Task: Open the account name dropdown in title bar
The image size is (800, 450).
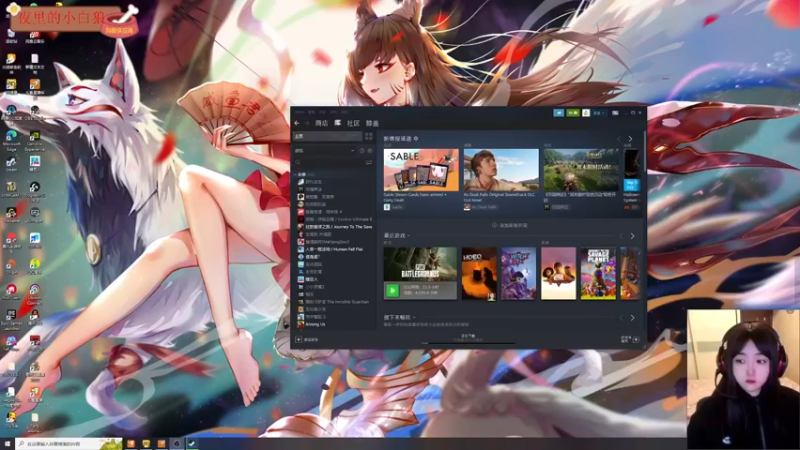Action: pos(598,113)
